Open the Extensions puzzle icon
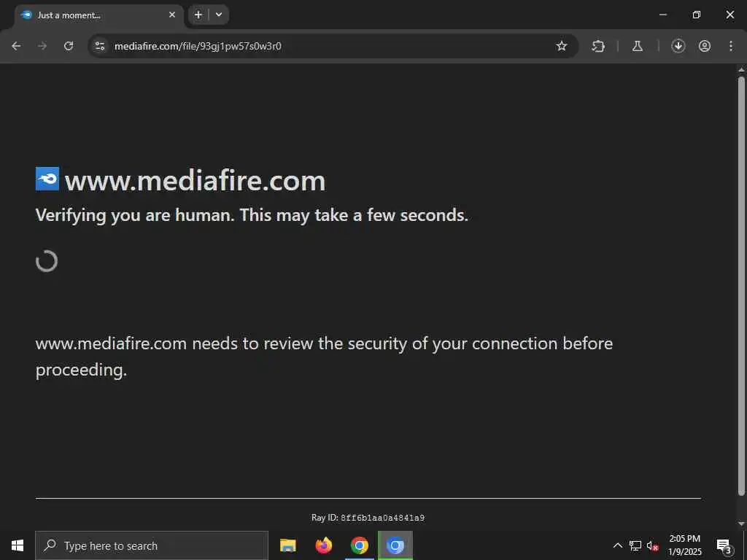The height and width of the screenshot is (560, 747). [598, 46]
